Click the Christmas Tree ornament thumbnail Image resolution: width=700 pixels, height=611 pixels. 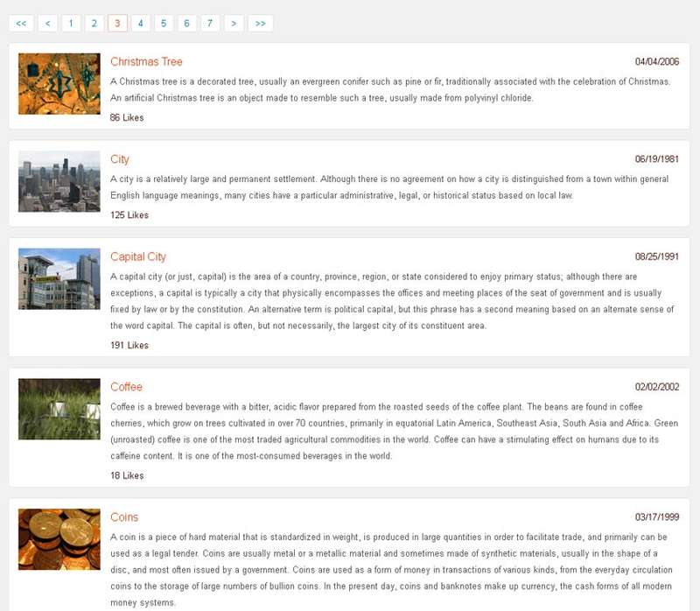[x=59, y=84]
